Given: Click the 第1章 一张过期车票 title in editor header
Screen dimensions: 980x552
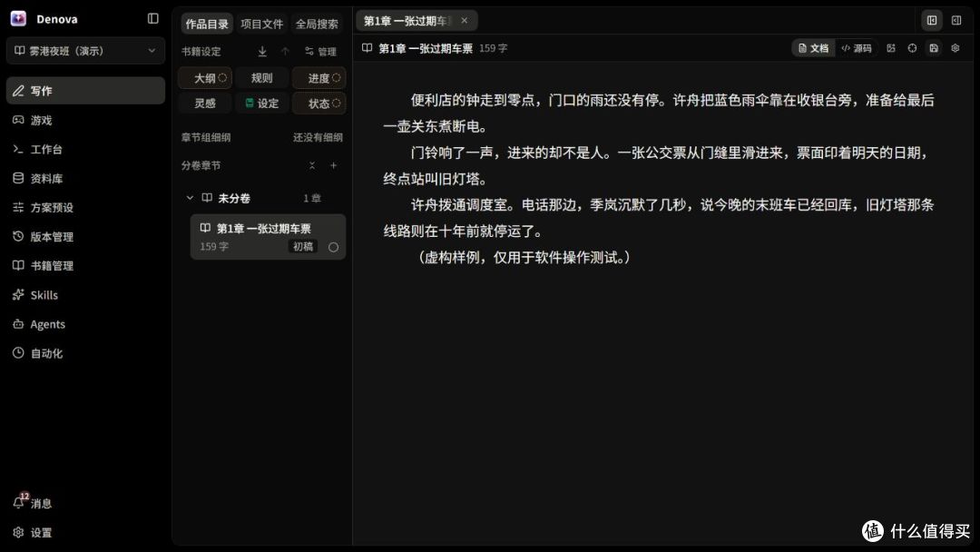Looking at the screenshot, I should (x=426, y=48).
